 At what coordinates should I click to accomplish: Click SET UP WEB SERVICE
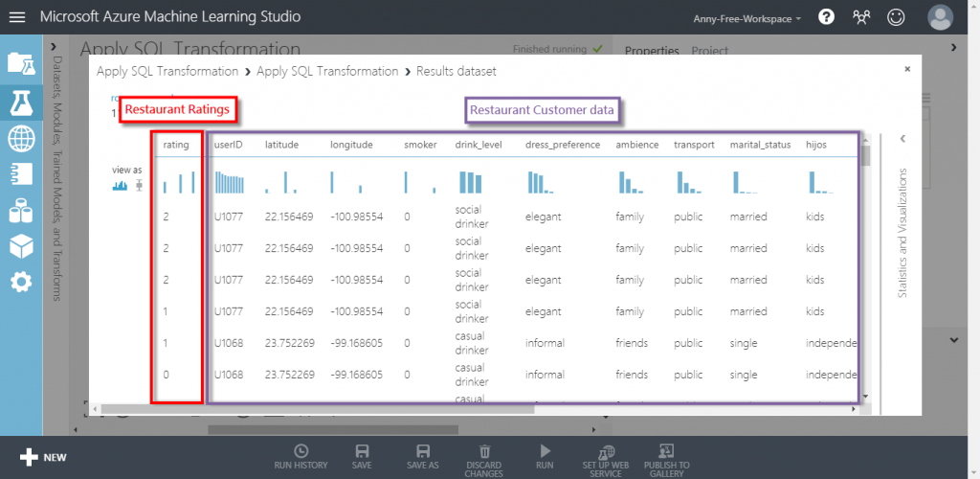606,461
